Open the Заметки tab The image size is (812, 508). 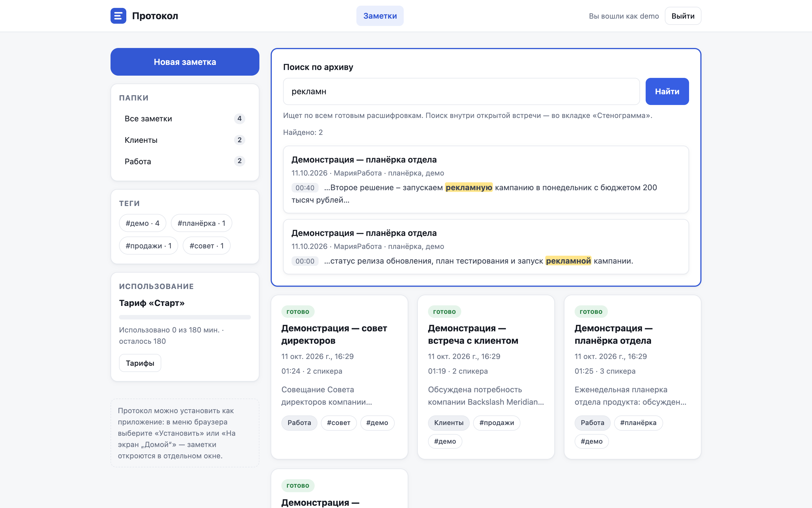pos(380,16)
